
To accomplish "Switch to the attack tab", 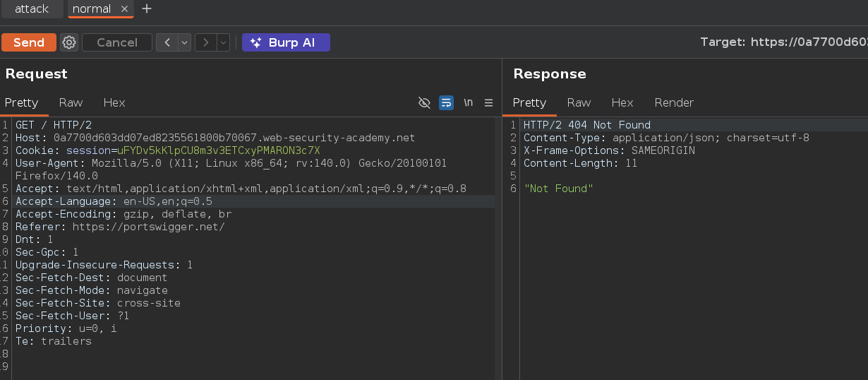I will 32,9.
